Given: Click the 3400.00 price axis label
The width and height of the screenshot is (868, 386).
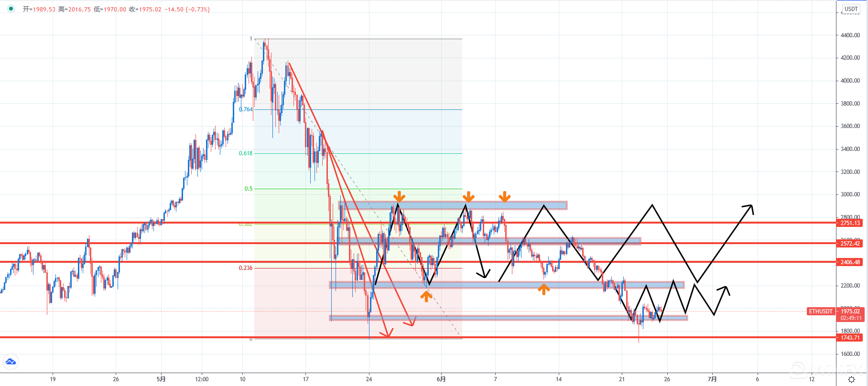Looking at the screenshot, I should 850,149.
